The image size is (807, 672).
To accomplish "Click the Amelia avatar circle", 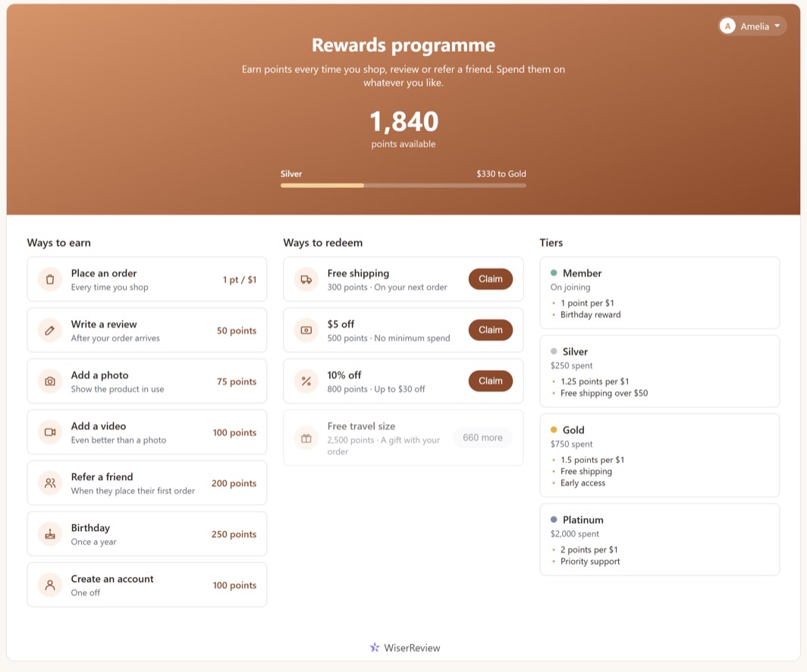I will [x=727, y=27].
